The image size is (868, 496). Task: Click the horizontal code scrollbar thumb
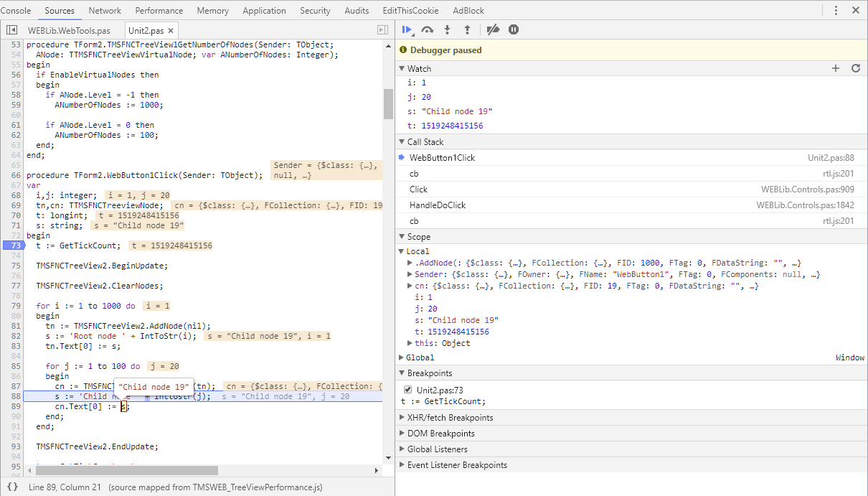tap(126, 471)
